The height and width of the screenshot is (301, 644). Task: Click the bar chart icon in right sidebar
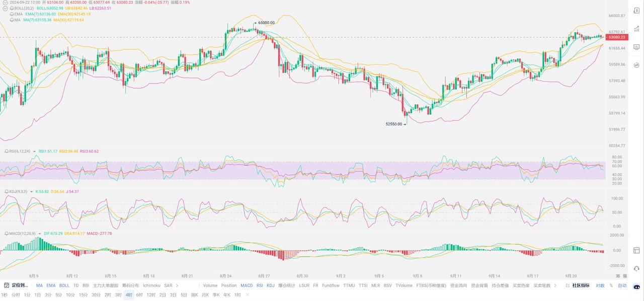pyautogui.click(x=636, y=29)
